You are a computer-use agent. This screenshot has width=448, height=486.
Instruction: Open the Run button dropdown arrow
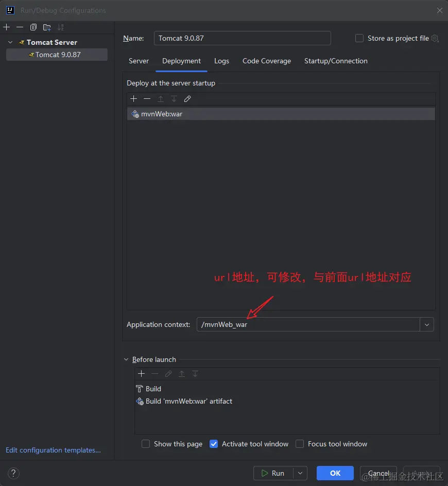coord(300,473)
